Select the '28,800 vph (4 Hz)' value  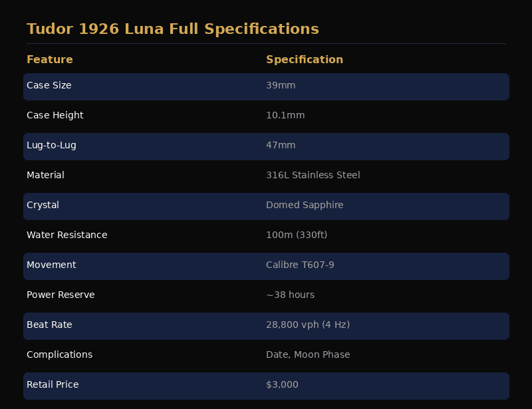308,325
